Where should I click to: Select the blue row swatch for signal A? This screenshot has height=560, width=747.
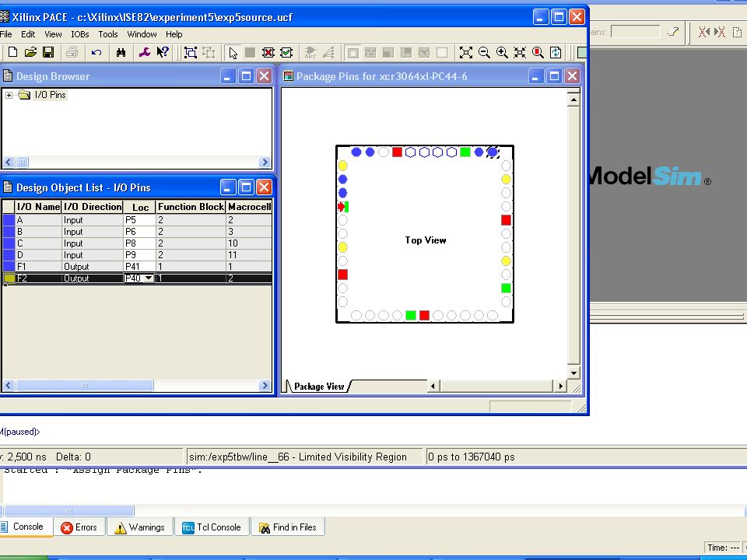9,220
